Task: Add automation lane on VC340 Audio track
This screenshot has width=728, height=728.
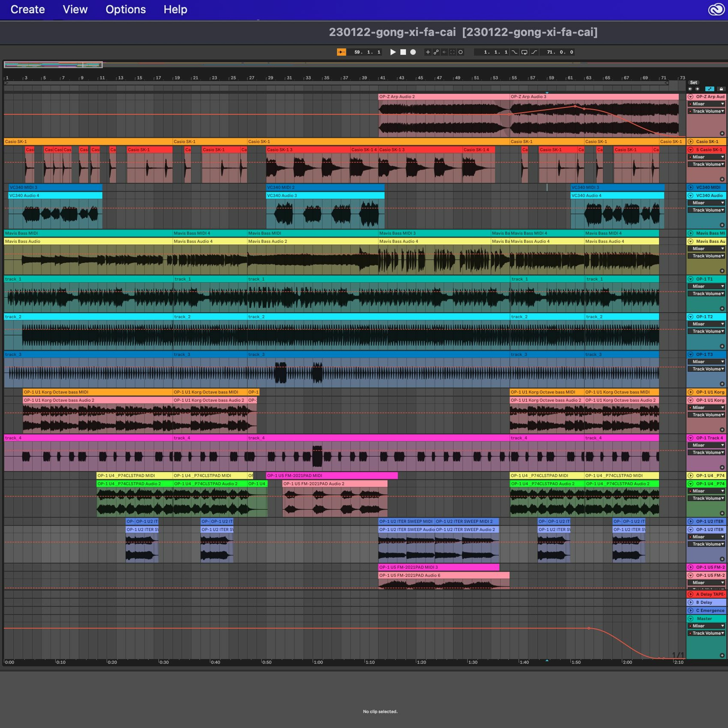Action: [x=722, y=225]
